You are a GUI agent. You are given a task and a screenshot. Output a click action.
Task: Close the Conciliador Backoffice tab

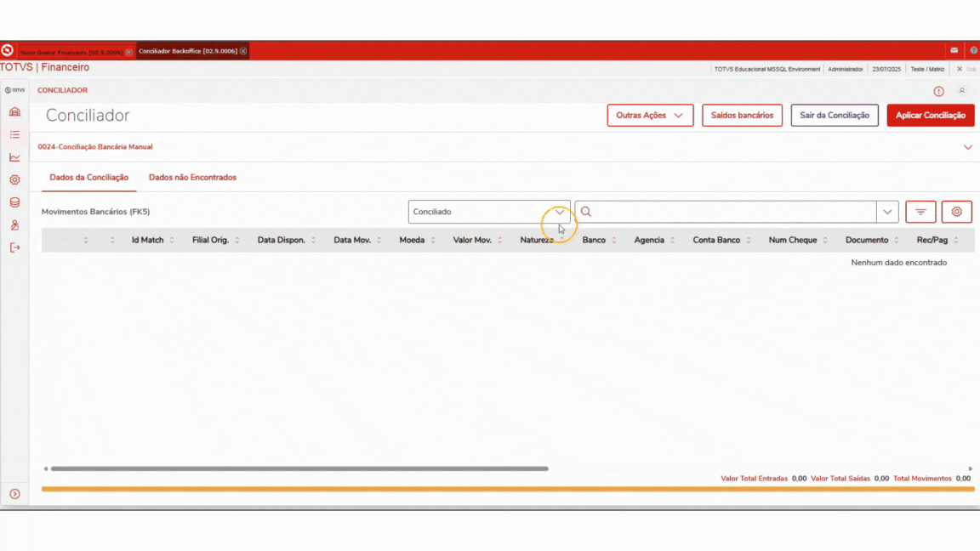(x=243, y=51)
